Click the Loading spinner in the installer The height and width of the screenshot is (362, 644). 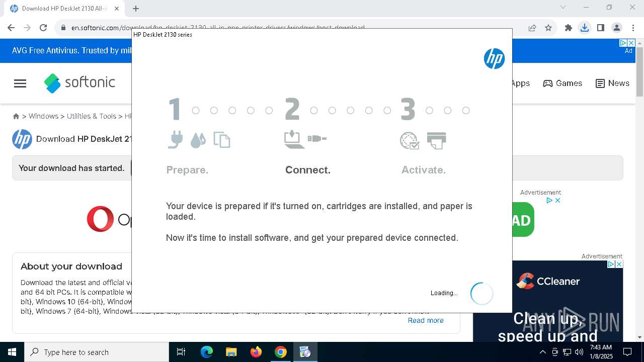(481, 293)
